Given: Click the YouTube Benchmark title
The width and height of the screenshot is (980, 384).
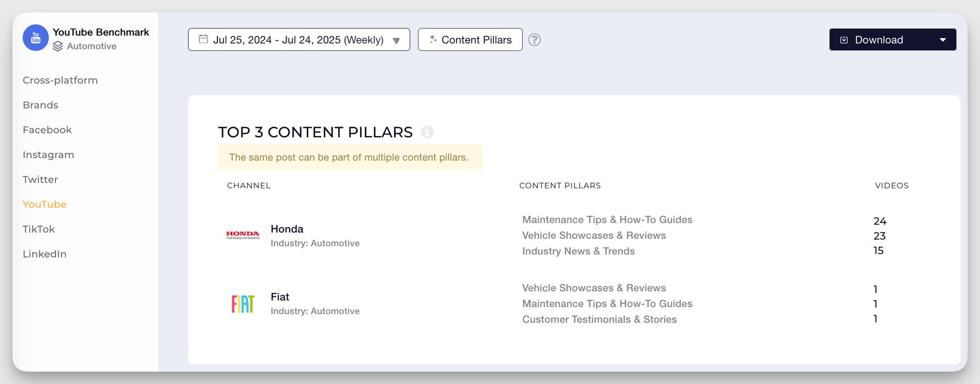Looking at the screenshot, I should click(101, 32).
